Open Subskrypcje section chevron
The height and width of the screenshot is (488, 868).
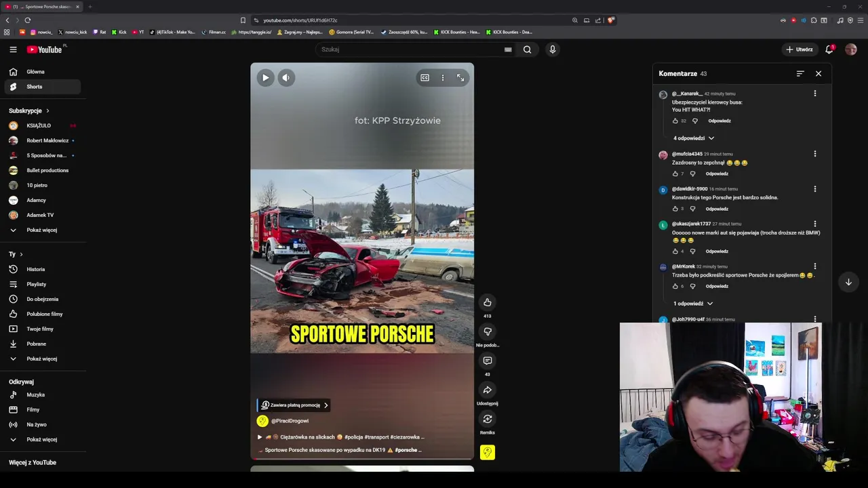point(47,110)
